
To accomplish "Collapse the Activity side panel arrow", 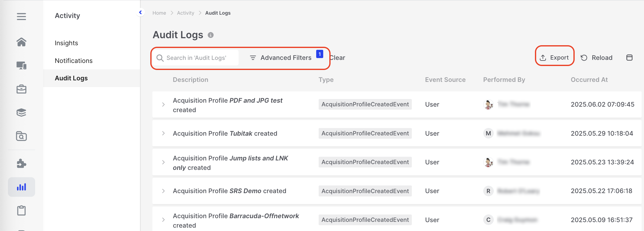I will (x=141, y=13).
